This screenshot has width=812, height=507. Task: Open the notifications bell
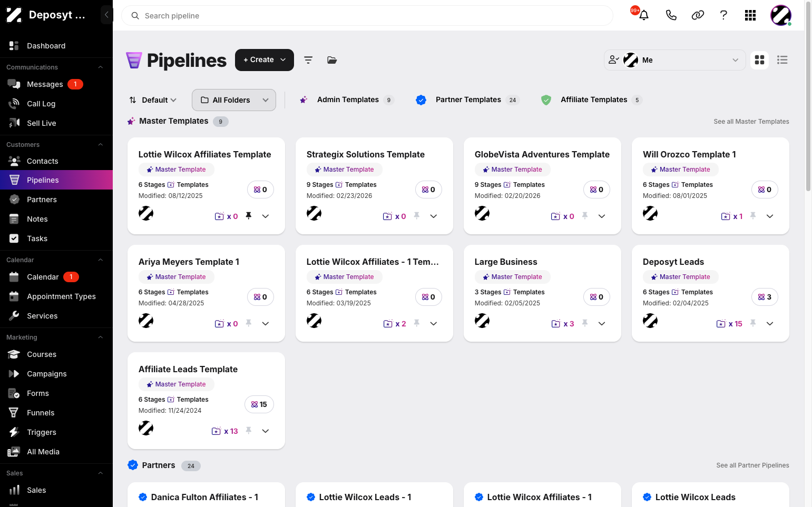point(643,15)
